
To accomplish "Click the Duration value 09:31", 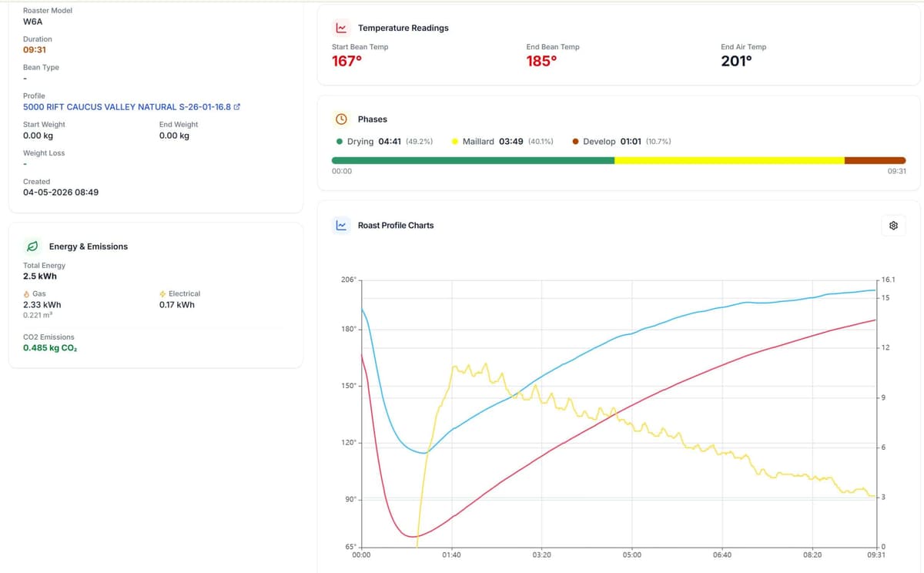I will pyautogui.click(x=35, y=50).
